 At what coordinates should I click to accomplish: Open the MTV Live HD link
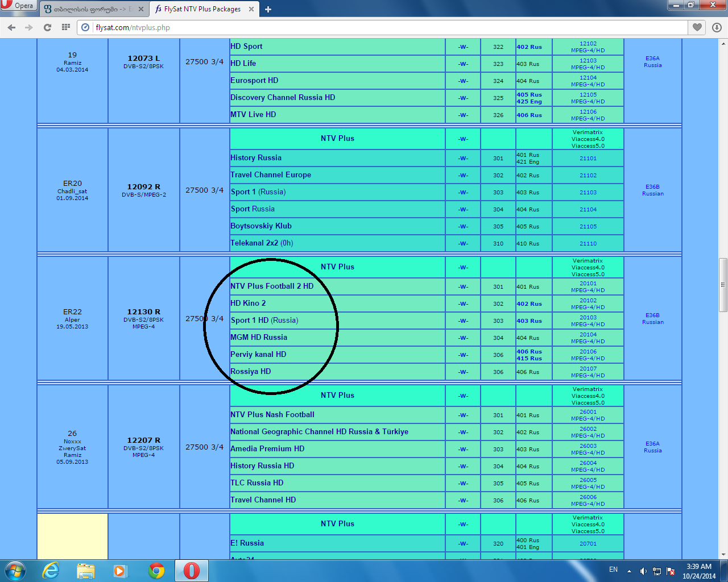(253, 115)
